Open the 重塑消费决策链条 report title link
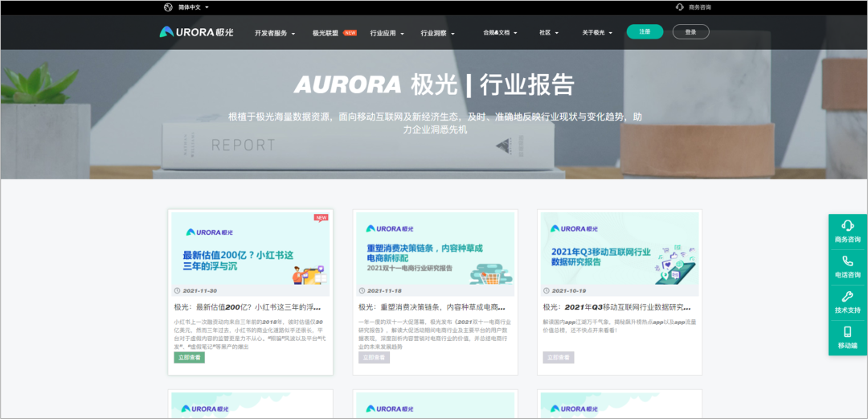Screen dimensions: 868x419 tap(432, 307)
